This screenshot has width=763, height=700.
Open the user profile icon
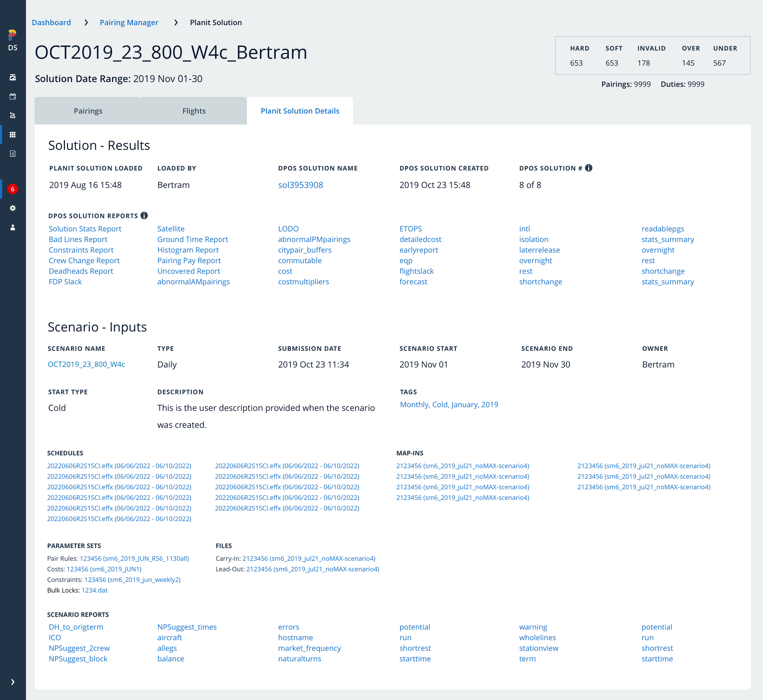click(13, 227)
